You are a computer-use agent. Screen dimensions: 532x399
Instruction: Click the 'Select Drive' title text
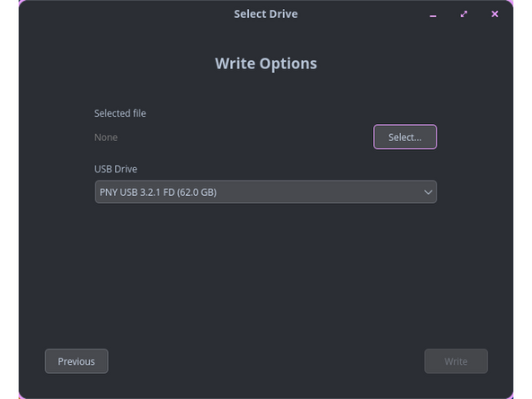click(266, 13)
